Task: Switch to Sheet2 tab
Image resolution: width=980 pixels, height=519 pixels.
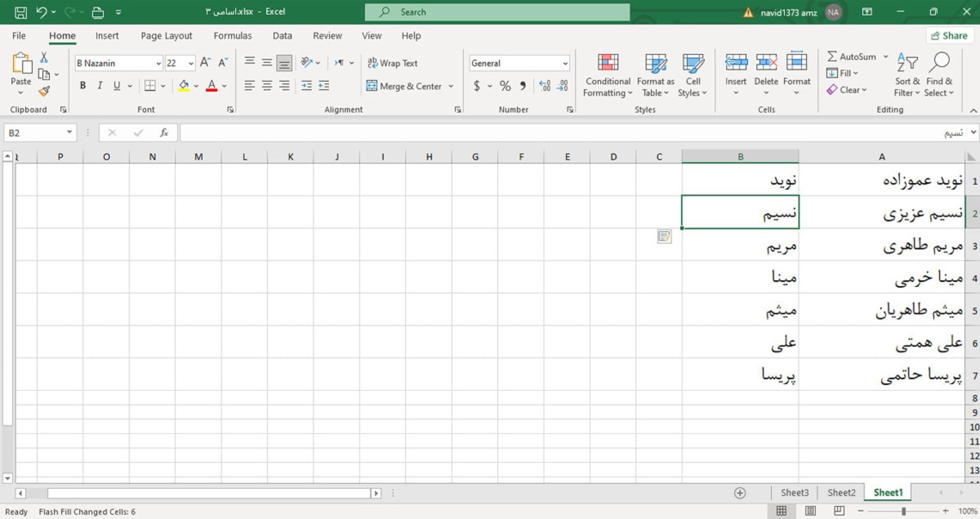Action: [841, 492]
